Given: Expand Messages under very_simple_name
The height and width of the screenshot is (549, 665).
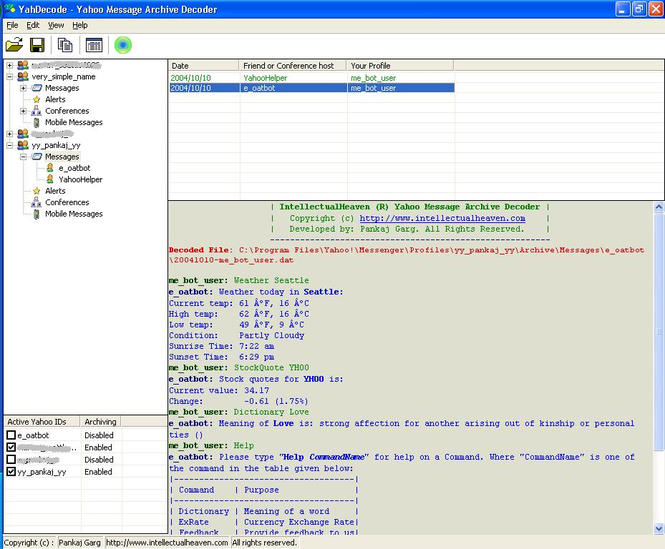Looking at the screenshot, I should [23, 88].
